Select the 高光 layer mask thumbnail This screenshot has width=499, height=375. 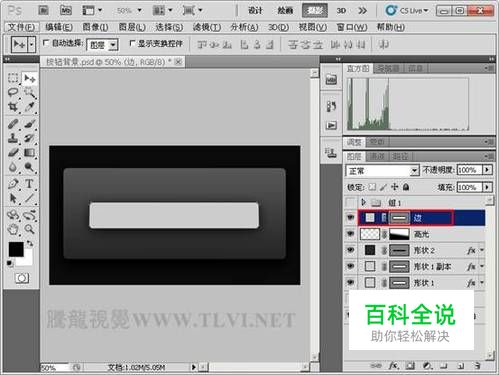point(399,234)
